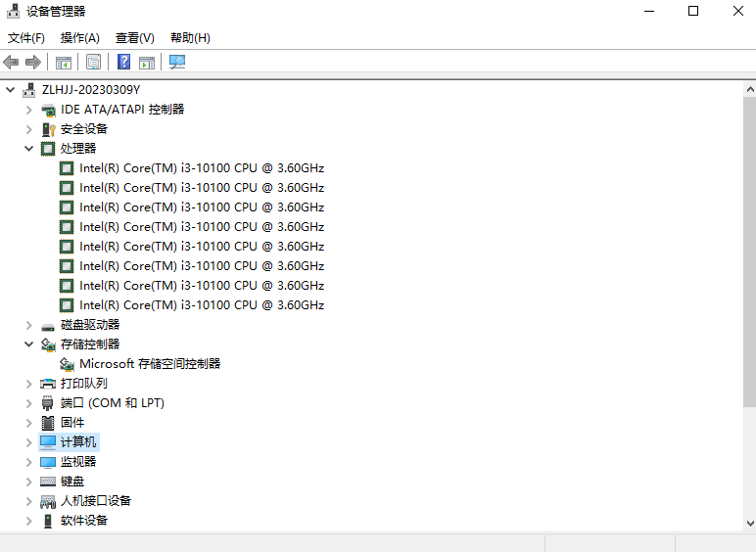The height and width of the screenshot is (552, 756).
Task: Select the first Intel(R) Core(TM) i3-10100 entry
Action: pos(202,168)
